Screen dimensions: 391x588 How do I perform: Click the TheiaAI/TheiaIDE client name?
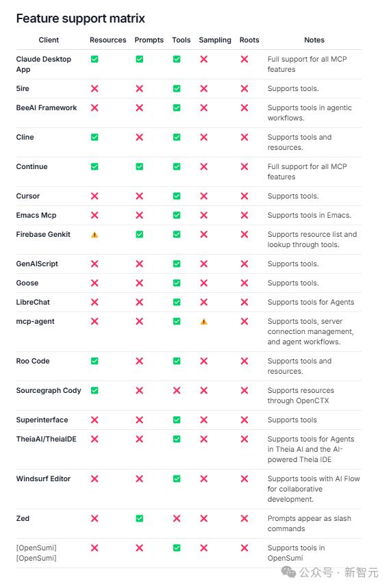pyautogui.click(x=46, y=439)
